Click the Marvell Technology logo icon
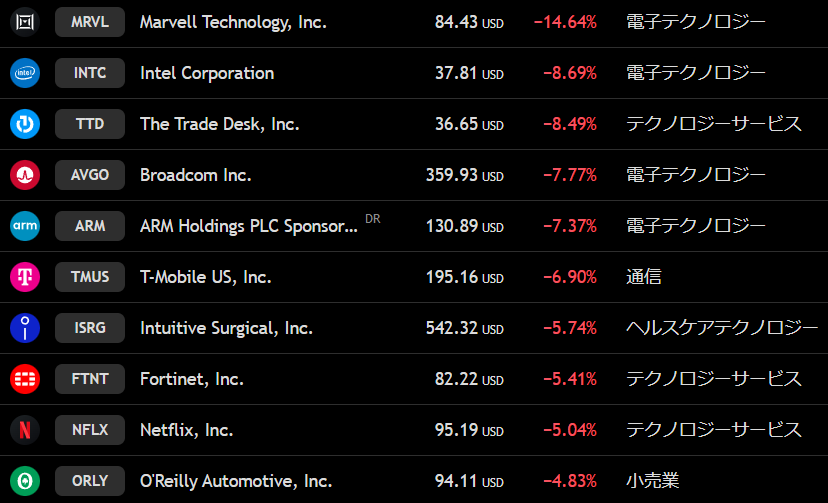 pyautogui.click(x=25, y=21)
